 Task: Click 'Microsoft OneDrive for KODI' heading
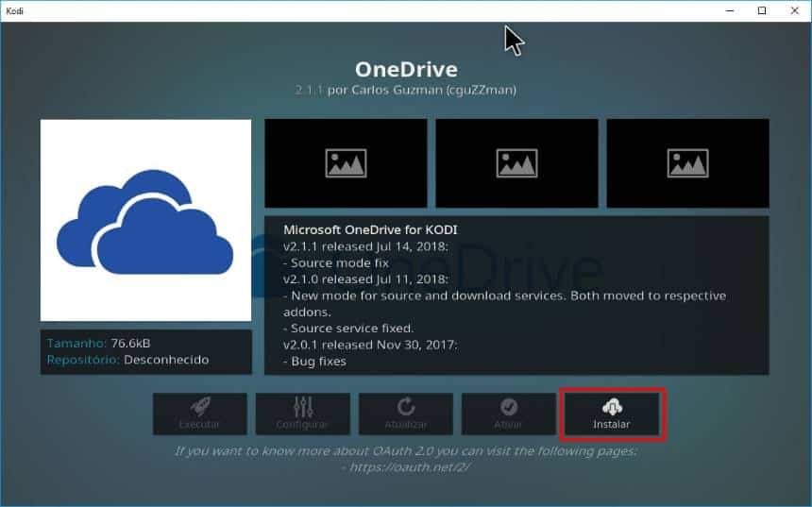pyautogui.click(x=370, y=230)
